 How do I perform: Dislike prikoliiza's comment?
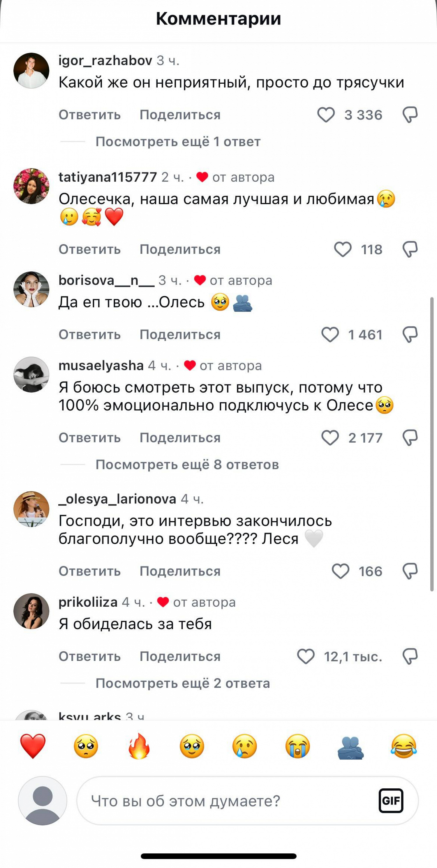(410, 656)
